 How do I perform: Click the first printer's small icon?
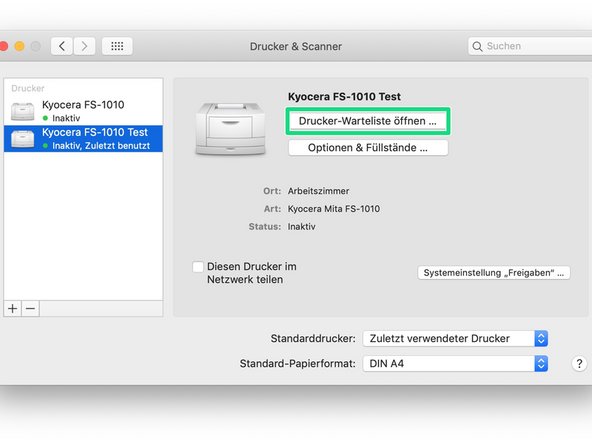(23, 111)
